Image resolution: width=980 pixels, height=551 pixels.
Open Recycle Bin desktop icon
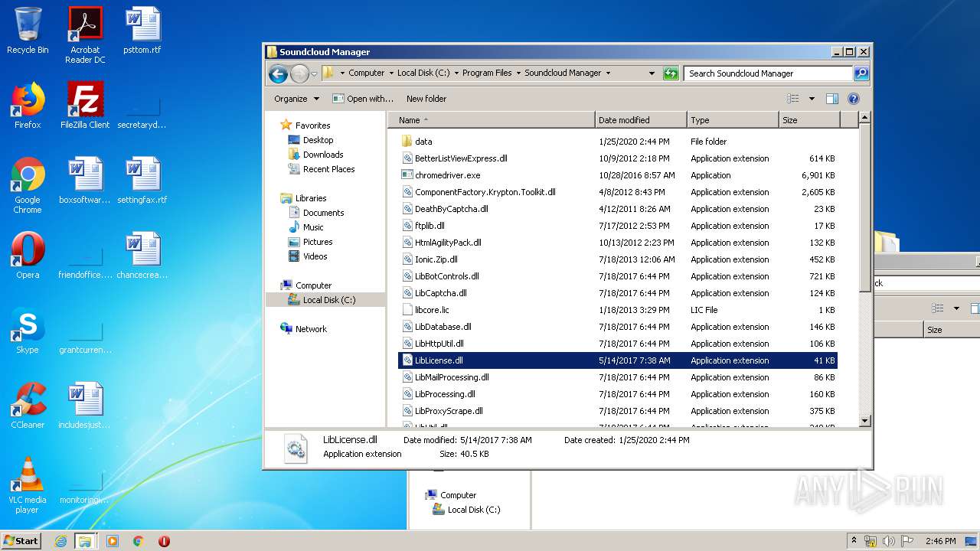click(28, 31)
